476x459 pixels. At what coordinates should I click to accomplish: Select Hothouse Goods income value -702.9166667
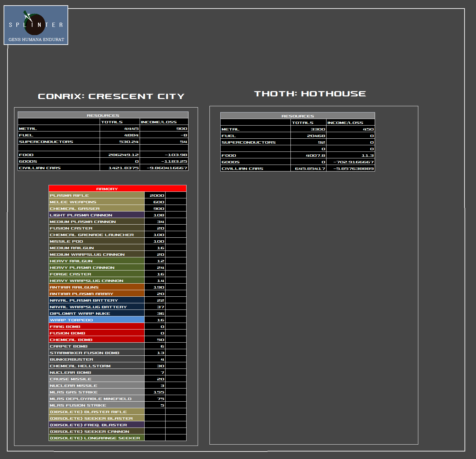point(350,162)
